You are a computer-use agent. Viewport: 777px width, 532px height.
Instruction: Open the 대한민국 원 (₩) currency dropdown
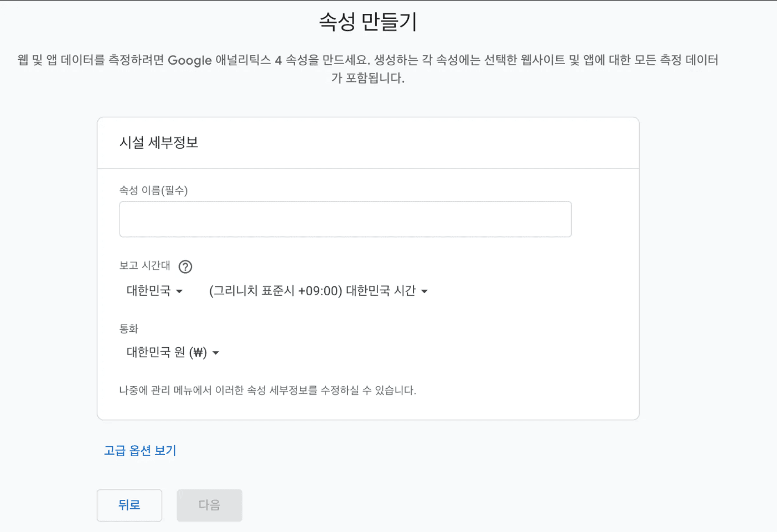pos(172,353)
